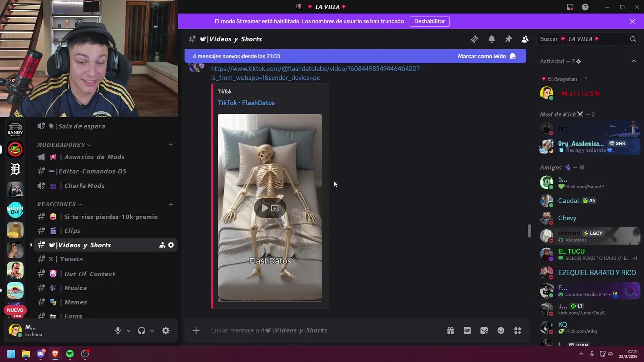The height and width of the screenshot is (362, 644).
Task: Open Anuncios-de-Mods channel
Action: [x=104, y=157]
